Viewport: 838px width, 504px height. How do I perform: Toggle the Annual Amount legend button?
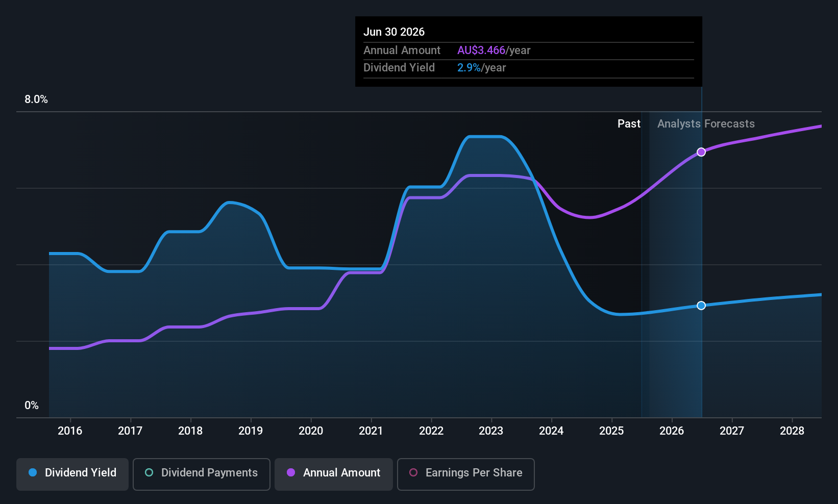click(334, 474)
